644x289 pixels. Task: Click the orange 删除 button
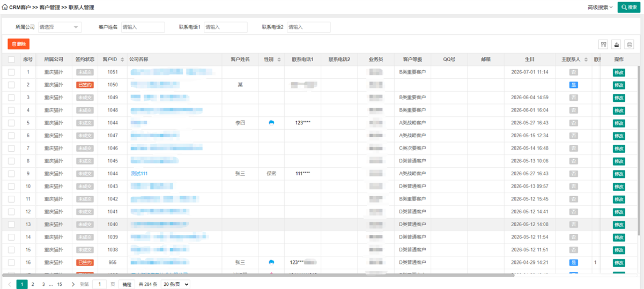coord(19,44)
